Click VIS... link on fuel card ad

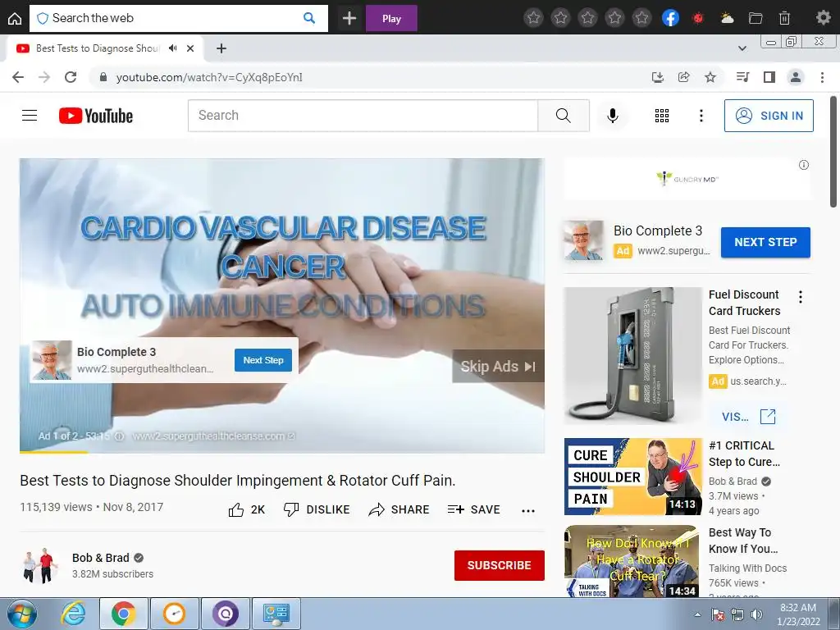[x=748, y=416]
